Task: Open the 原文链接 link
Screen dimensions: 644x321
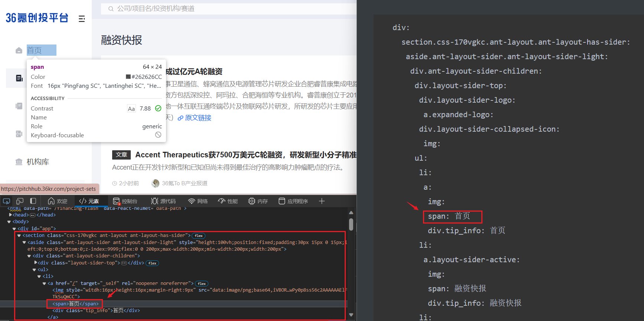Action: pyautogui.click(x=198, y=118)
